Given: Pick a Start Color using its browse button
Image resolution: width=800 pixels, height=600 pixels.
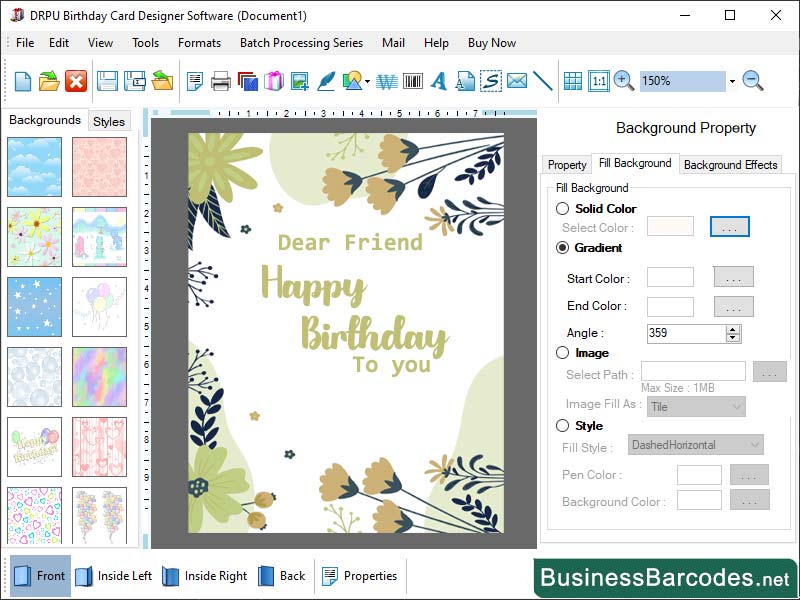Looking at the screenshot, I should (732, 278).
